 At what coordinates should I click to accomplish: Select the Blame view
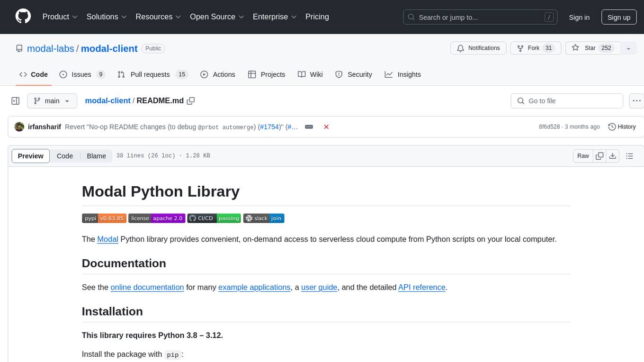pos(96,156)
